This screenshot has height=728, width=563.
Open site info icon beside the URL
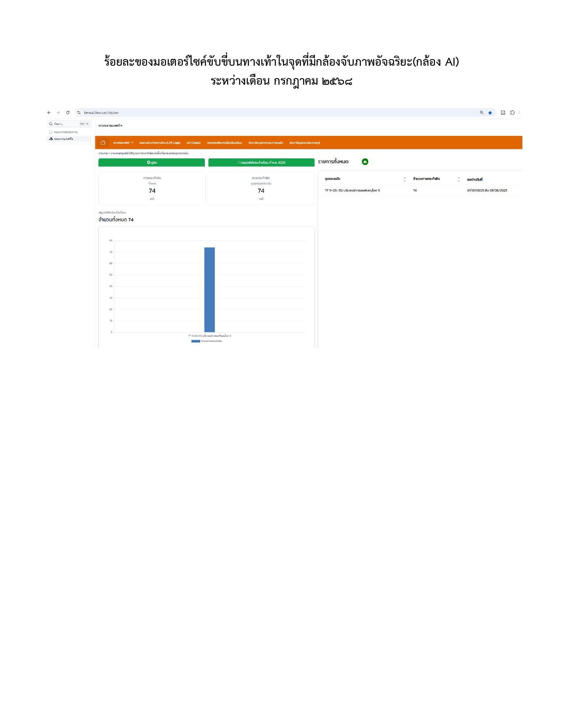pyautogui.click(x=79, y=113)
